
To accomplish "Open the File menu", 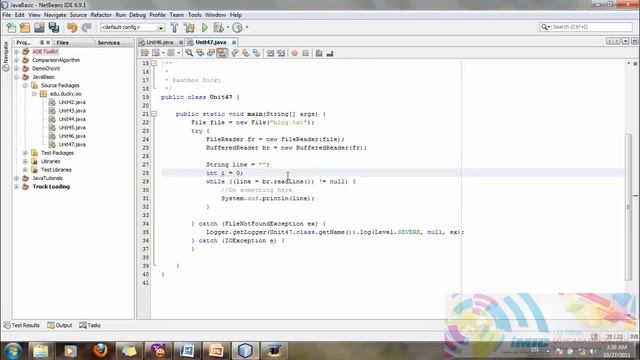I will coord(7,15).
